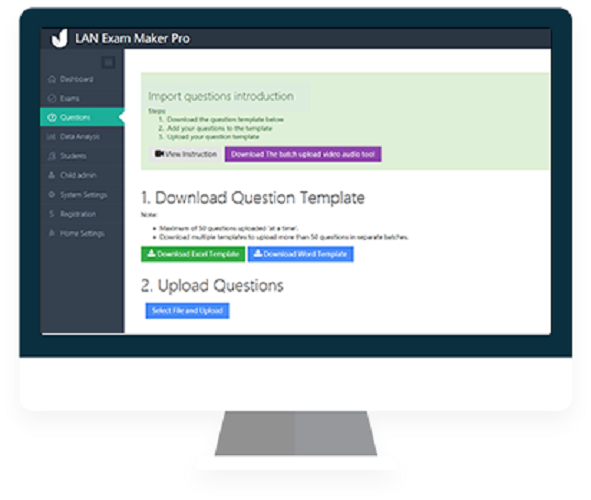Image resolution: width=591 pixels, height=500 pixels.
Task: Click step 'Upload your question template'
Action: click(x=213, y=137)
